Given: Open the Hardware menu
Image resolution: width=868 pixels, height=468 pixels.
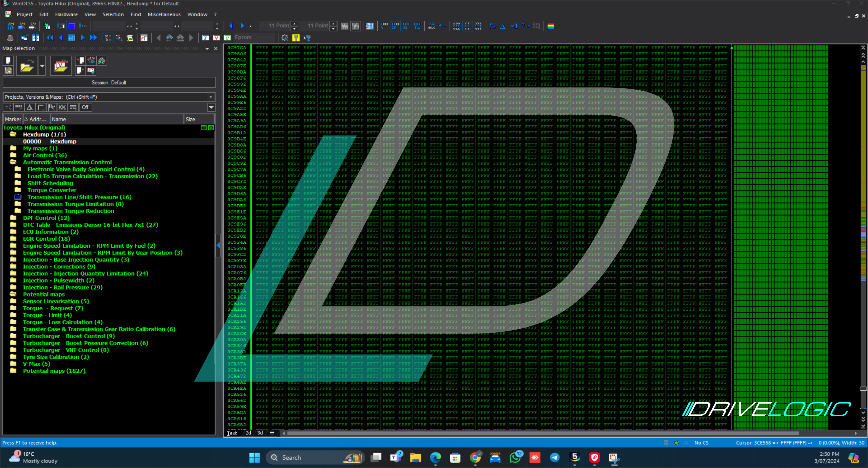Looking at the screenshot, I should click(66, 15).
